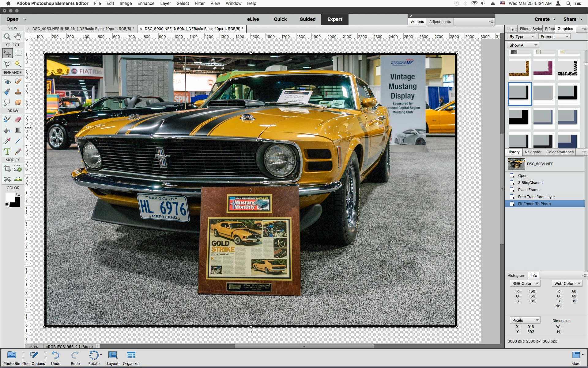Expand the Show All dropdown

pyautogui.click(x=523, y=45)
